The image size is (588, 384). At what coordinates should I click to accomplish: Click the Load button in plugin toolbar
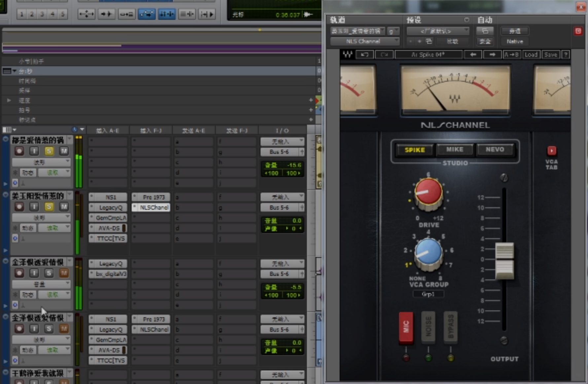(531, 54)
